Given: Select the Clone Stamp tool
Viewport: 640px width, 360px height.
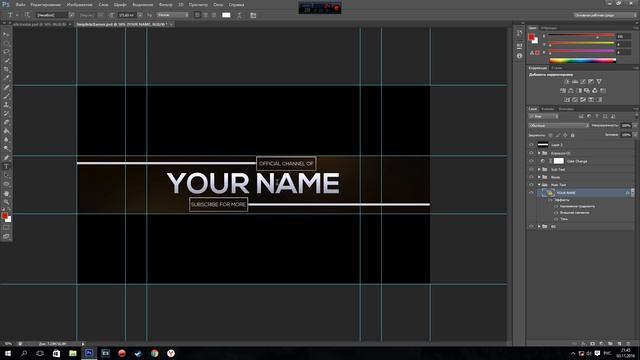Looking at the screenshot, I should coord(6,105).
